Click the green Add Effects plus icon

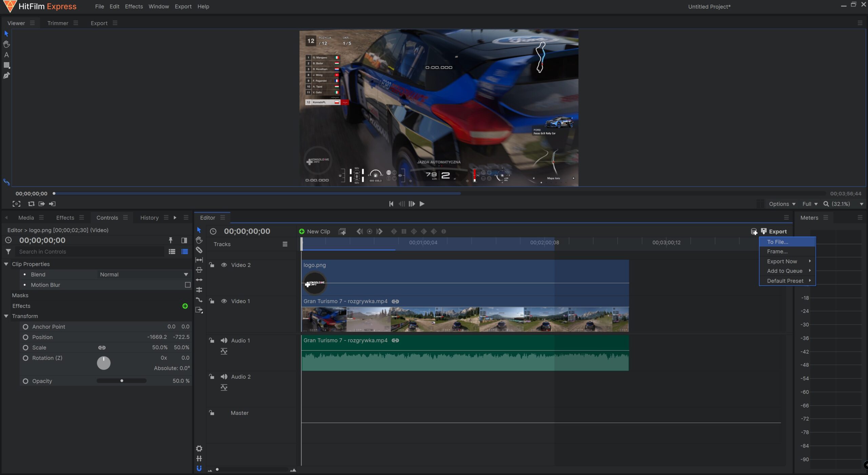coord(185,306)
